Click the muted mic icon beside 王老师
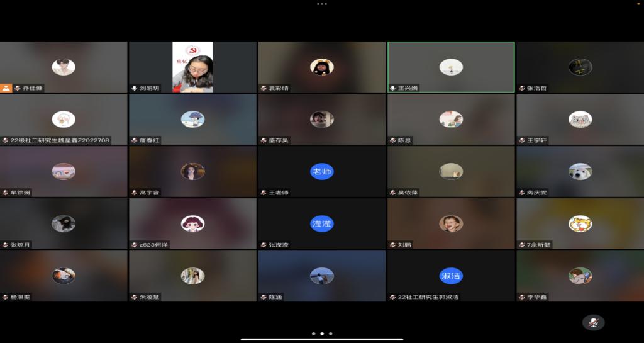The image size is (644, 343). click(264, 193)
